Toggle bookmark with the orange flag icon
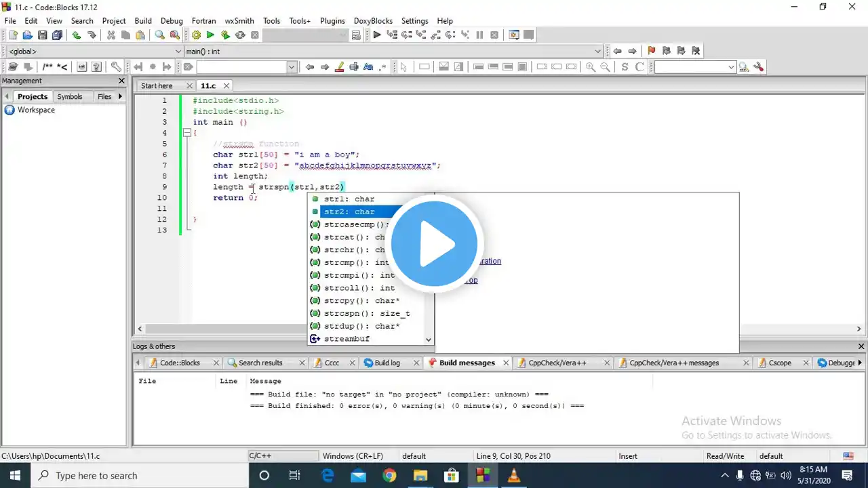Image resolution: width=868 pixels, height=488 pixels. (652, 51)
